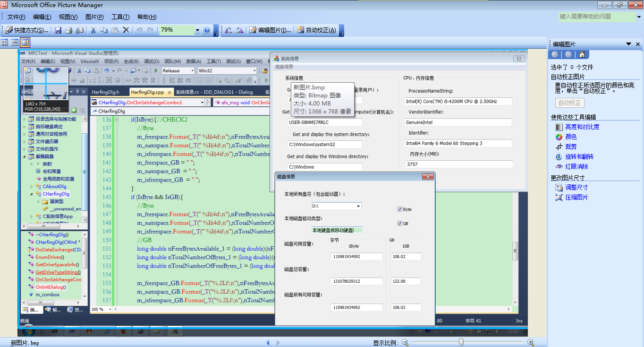644x347 pixels.
Task: Click the 编辑图片(I)... toolbar button
Action: (270, 30)
